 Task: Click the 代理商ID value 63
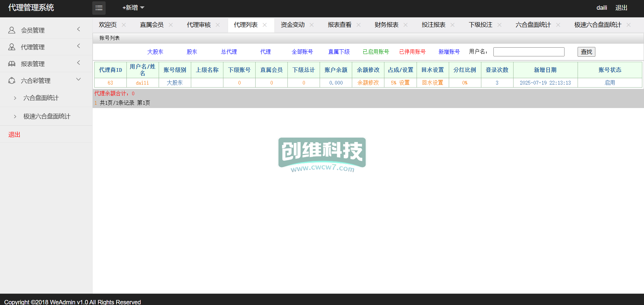click(110, 83)
